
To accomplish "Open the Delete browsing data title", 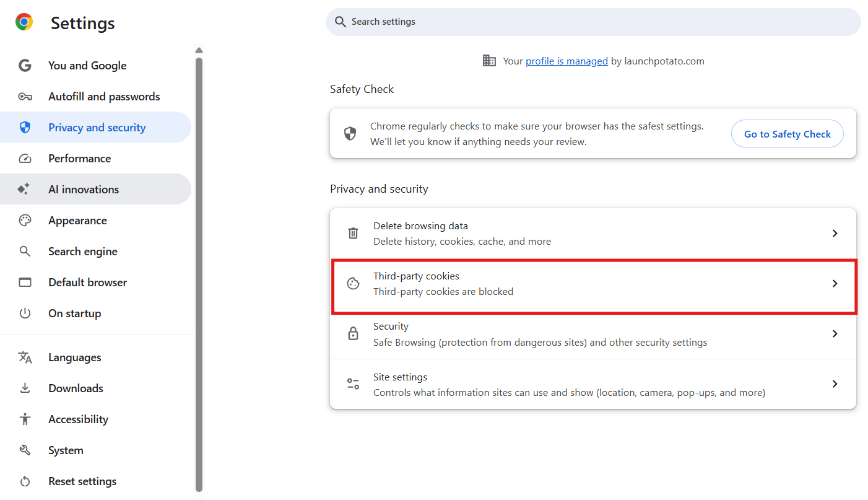I will point(420,226).
